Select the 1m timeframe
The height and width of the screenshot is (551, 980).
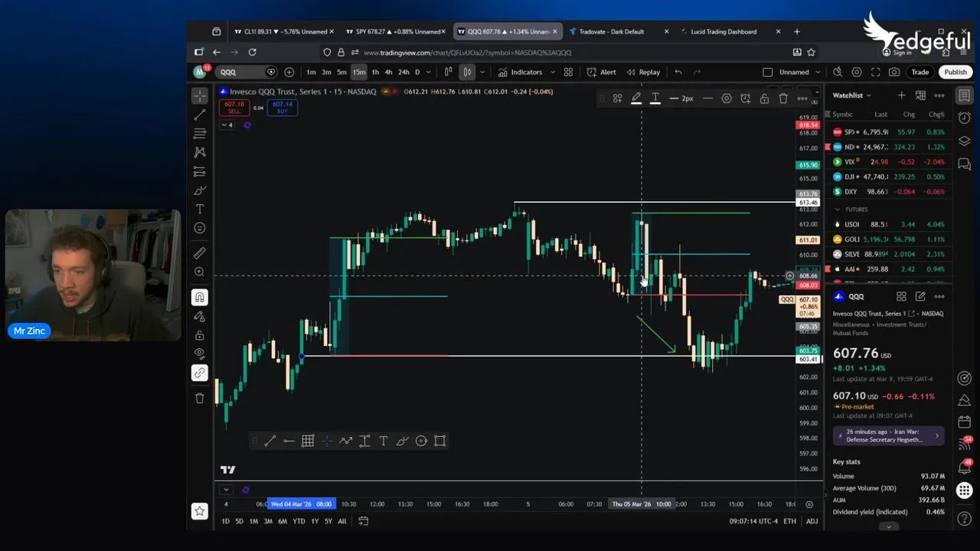pos(311,72)
